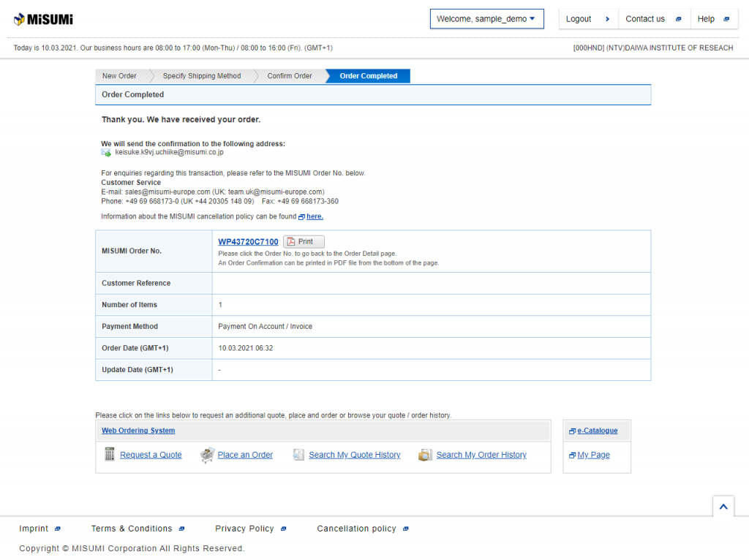
Task: Click the order date value 10.03.2021 06:32
Action: (246, 348)
